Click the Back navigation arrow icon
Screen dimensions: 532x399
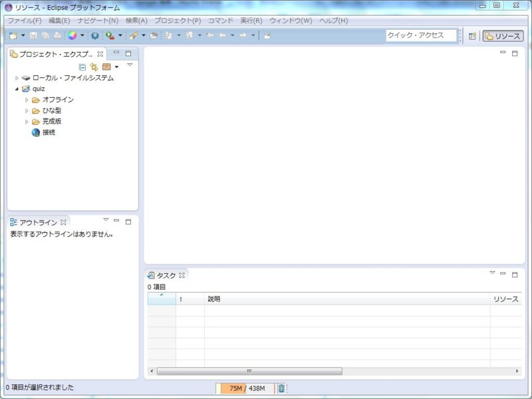pyautogui.click(x=223, y=35)
